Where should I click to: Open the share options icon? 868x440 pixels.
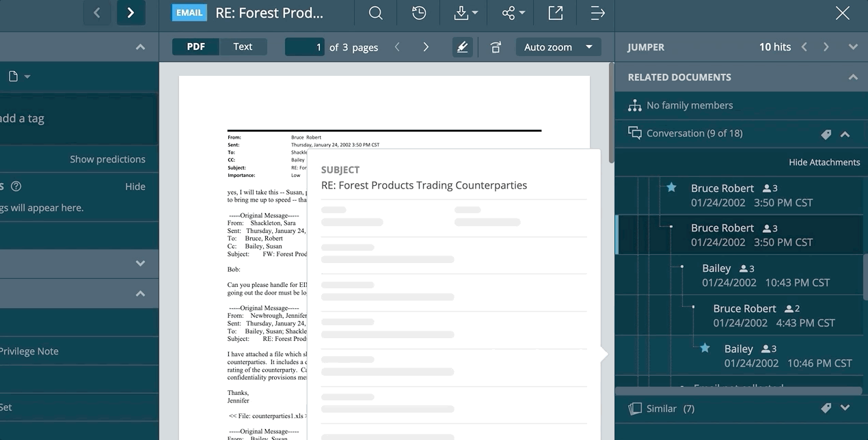pyautogui.click(x=513, y=13)
